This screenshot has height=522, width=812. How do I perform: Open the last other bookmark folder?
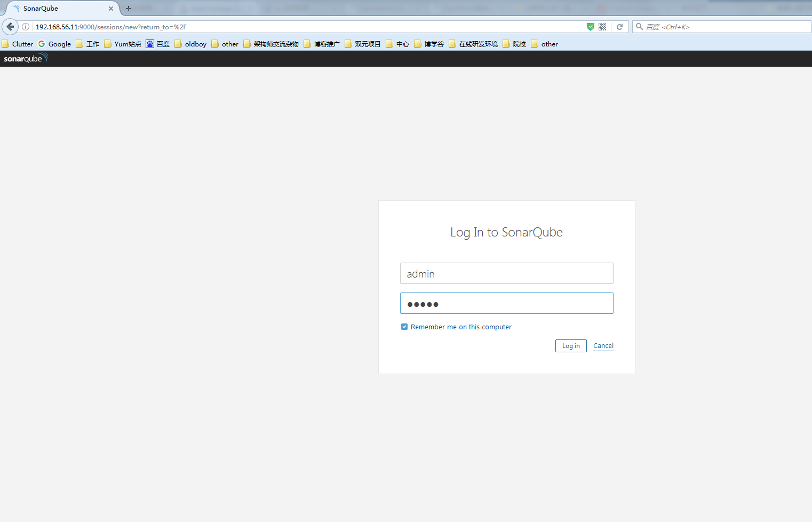click(x=545, y=44)
